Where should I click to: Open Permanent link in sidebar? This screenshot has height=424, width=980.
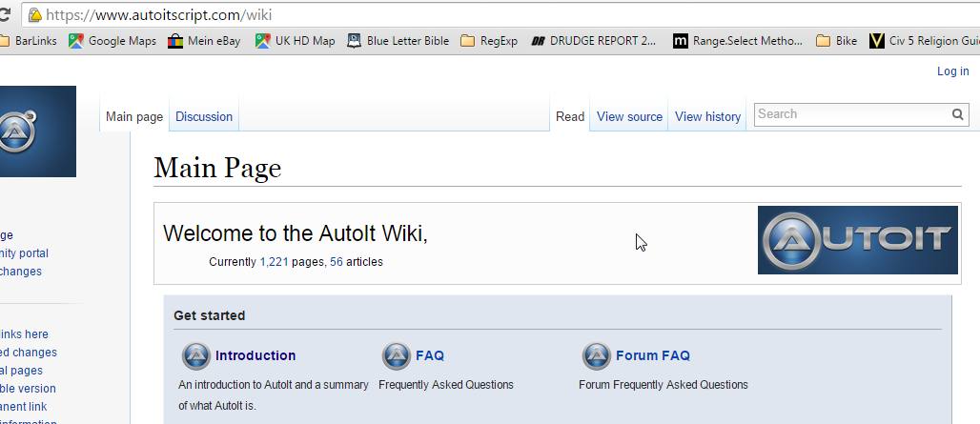(x=23, y=407)
